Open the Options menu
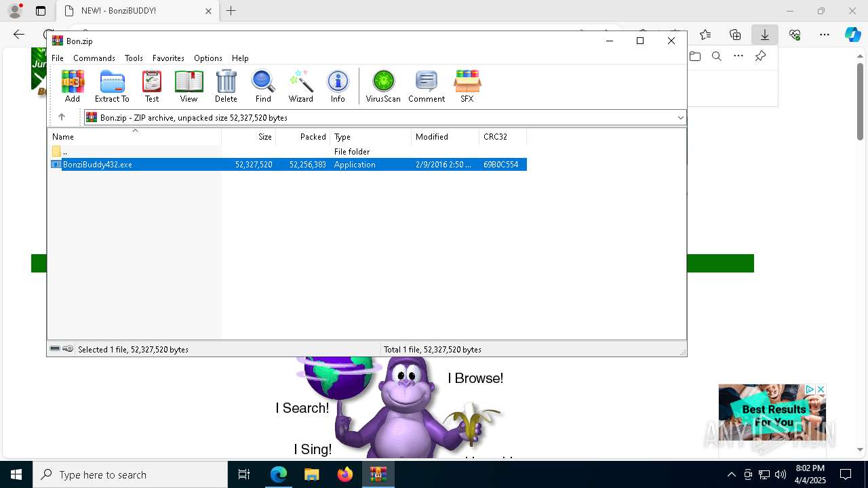The height and width of the screenshot is (488, 868). [x=208, y=58]
